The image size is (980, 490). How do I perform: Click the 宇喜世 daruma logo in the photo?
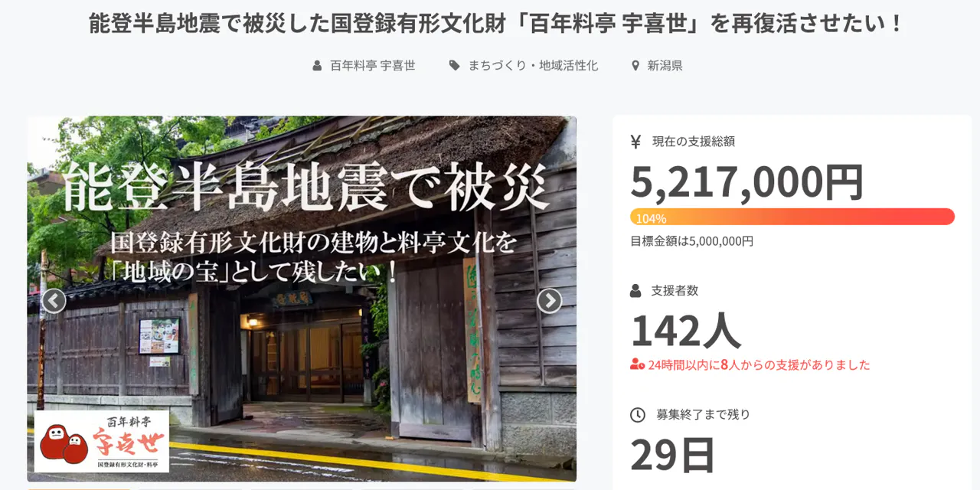click(101, 442)
